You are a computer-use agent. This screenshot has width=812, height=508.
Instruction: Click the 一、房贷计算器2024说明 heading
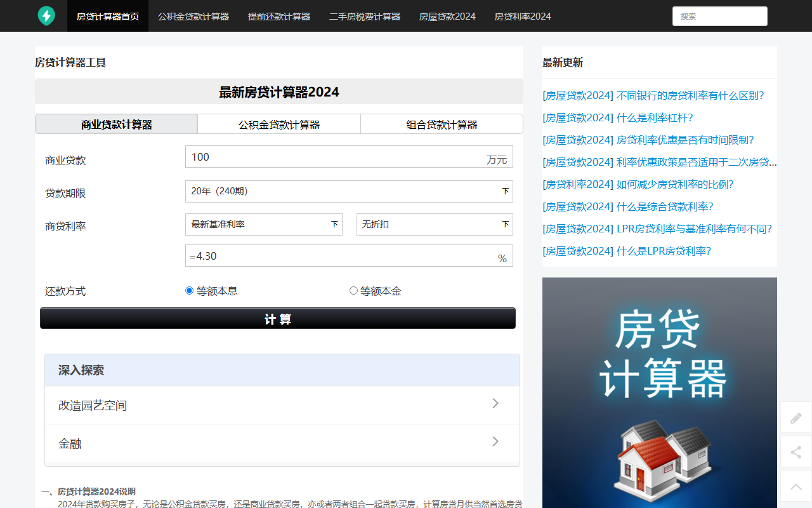click(x=88, y=491)
